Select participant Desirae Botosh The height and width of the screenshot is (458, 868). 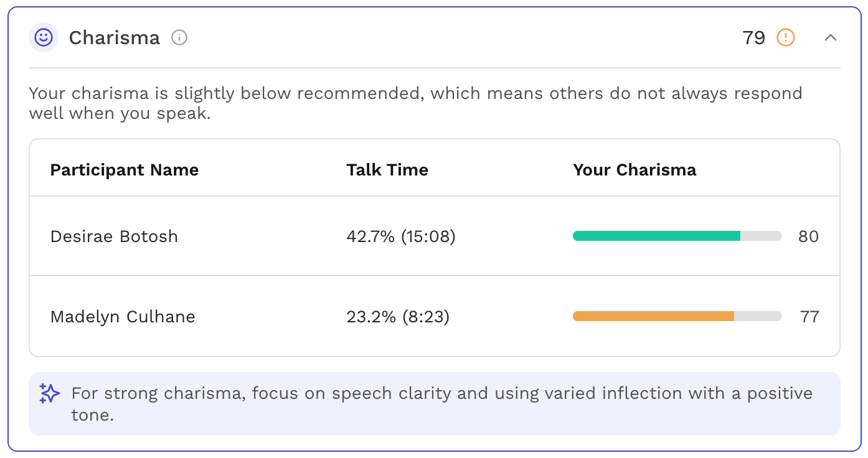pyautogui.click(x=114, y=236)
